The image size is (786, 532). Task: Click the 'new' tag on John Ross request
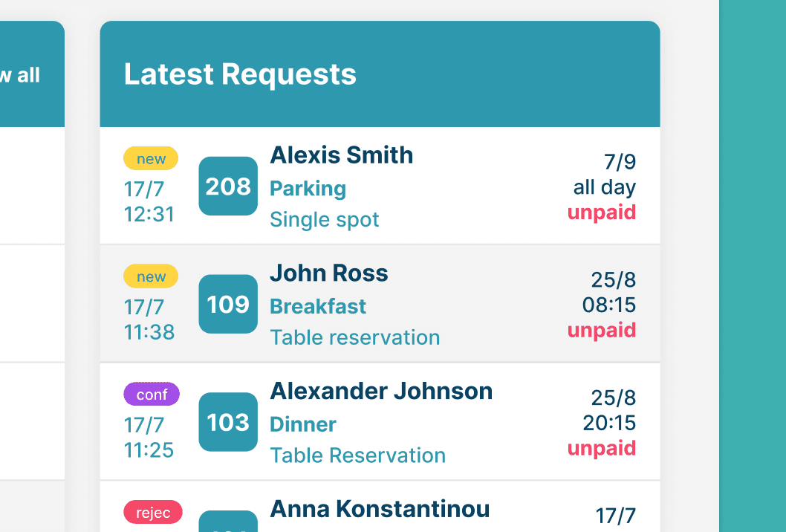(x=151, y=276)
